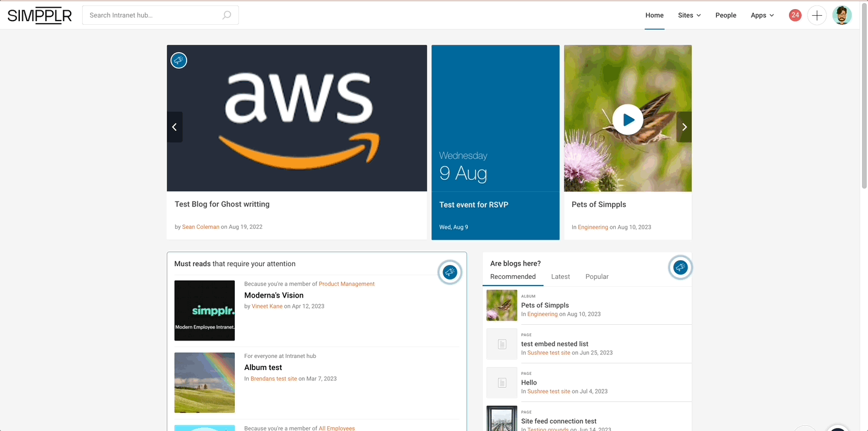
Task: Open the user profile avatar
Action: coord(842,15)
